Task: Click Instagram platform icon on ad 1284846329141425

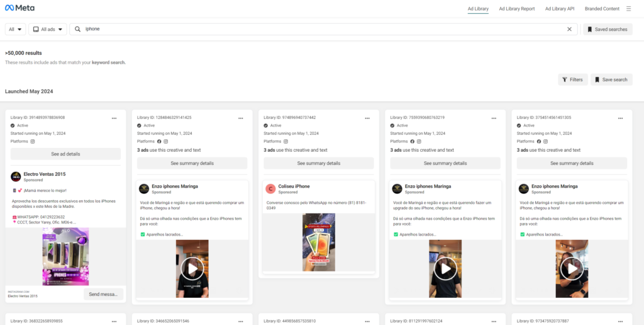Action: coord(166,141)
